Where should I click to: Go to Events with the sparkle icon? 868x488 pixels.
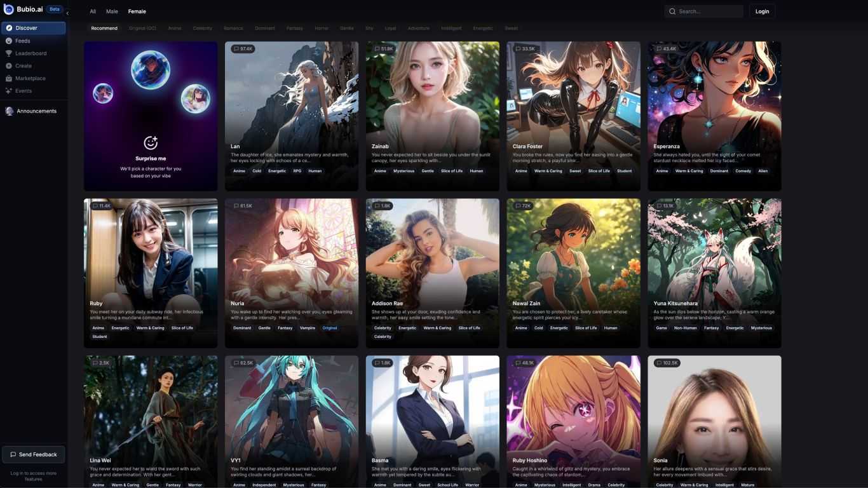click(9, 91)
